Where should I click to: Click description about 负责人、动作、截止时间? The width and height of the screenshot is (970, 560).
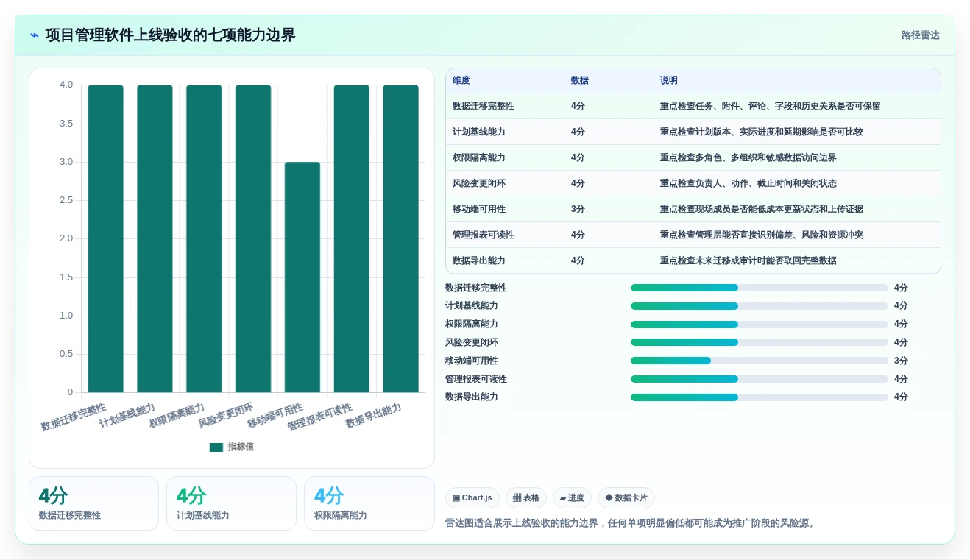[748, 183]
